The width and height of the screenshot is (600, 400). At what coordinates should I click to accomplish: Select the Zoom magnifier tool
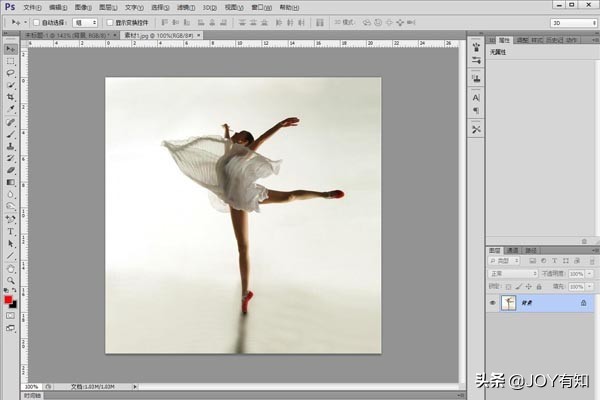[x=10, y=281]
